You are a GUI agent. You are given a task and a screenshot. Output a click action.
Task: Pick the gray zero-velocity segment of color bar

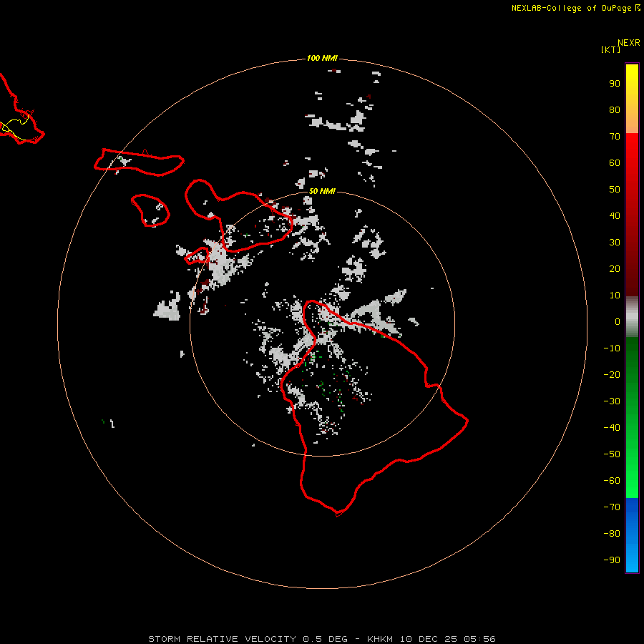click(632, 317)
